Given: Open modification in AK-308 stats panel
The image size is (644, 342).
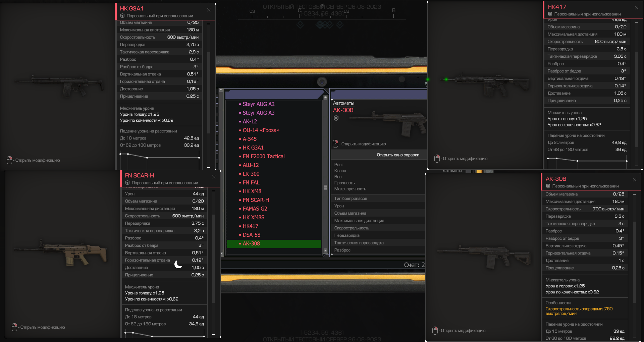Looking at the screenshot, I should pos(463,331).
